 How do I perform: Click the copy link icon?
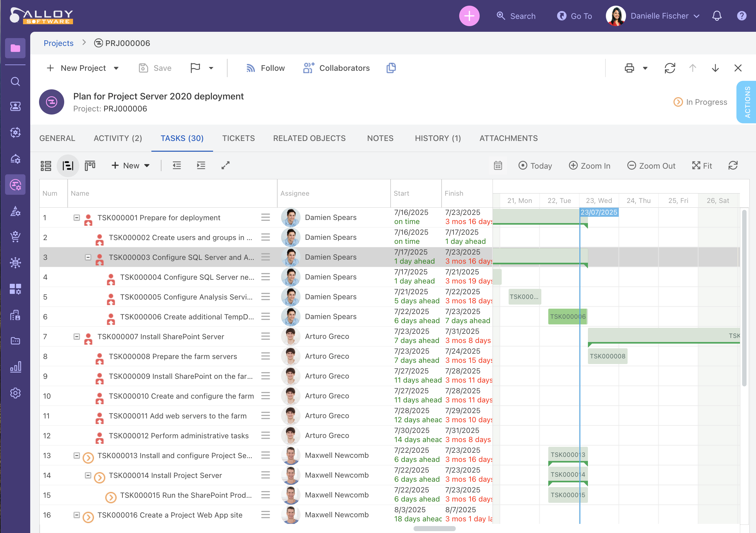(x=391, y=68)
